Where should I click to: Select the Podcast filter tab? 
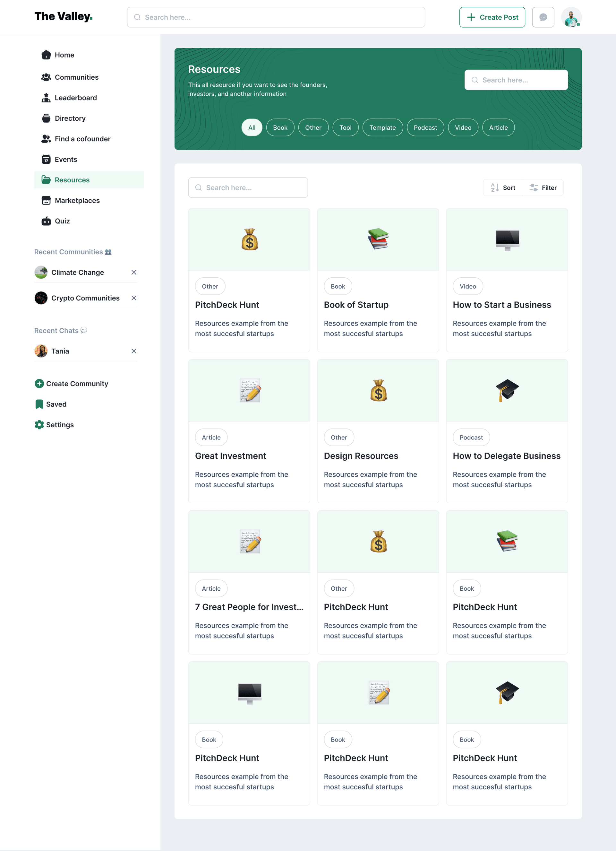coord(425,127)
